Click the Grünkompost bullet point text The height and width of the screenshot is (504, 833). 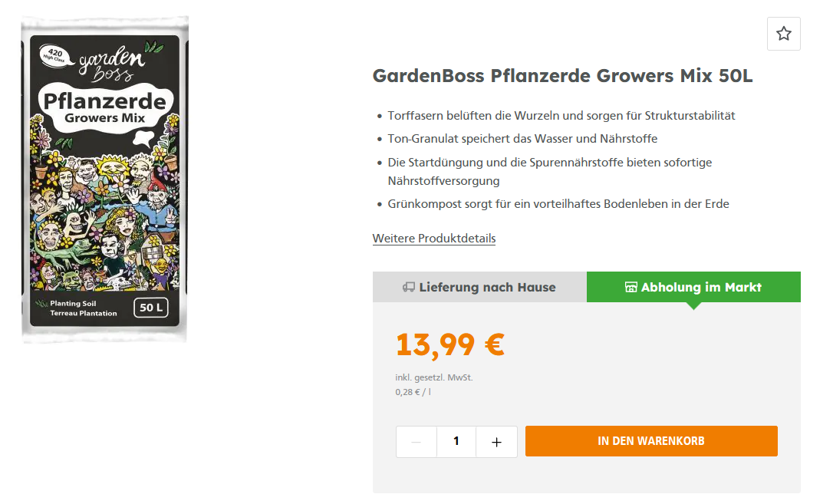(x=558, y=204)
